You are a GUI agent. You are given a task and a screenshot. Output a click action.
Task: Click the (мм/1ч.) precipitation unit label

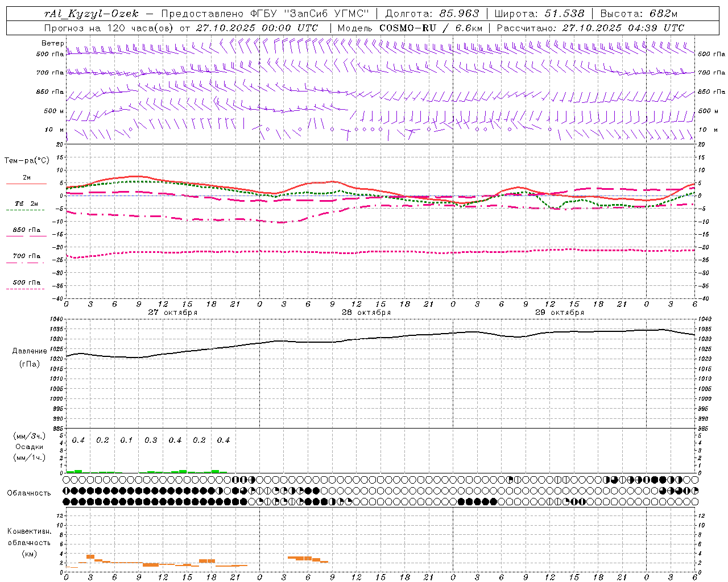click(x=30, y=458)
